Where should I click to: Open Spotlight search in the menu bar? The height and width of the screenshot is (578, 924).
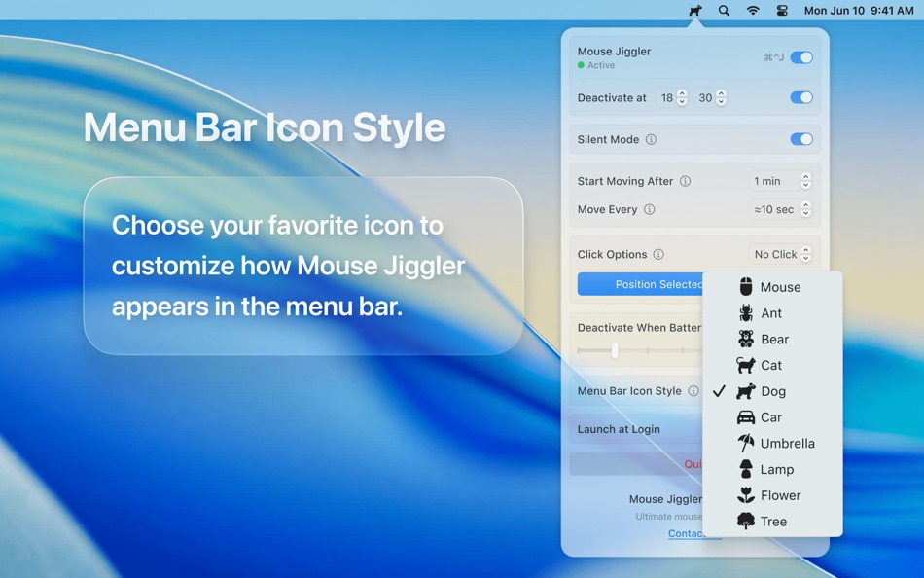724,11
